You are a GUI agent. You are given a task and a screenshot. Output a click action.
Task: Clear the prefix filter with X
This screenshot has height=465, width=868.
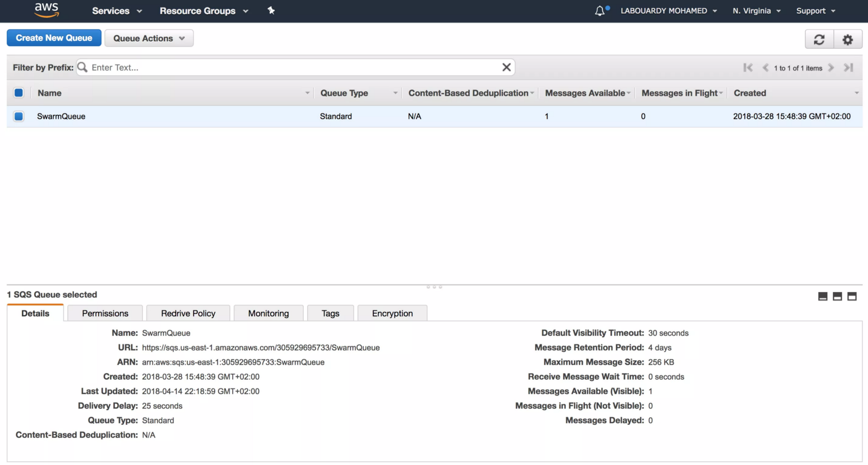(x=506, y=67)
